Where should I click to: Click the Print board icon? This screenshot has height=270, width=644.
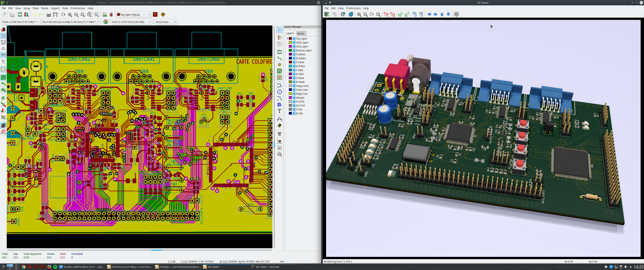point(49,14)
